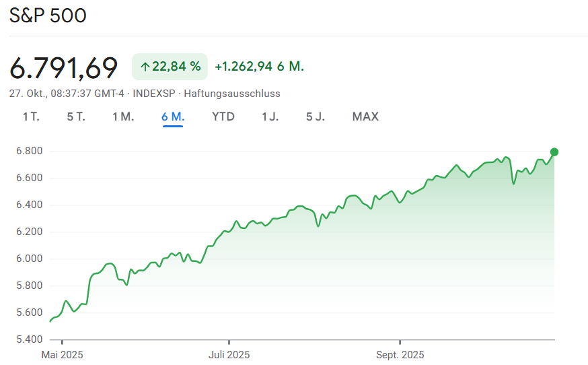This screenshot has height=365, width=588.
Task: Show the 1 M. chart range
Action: click(x=123, y=117)
